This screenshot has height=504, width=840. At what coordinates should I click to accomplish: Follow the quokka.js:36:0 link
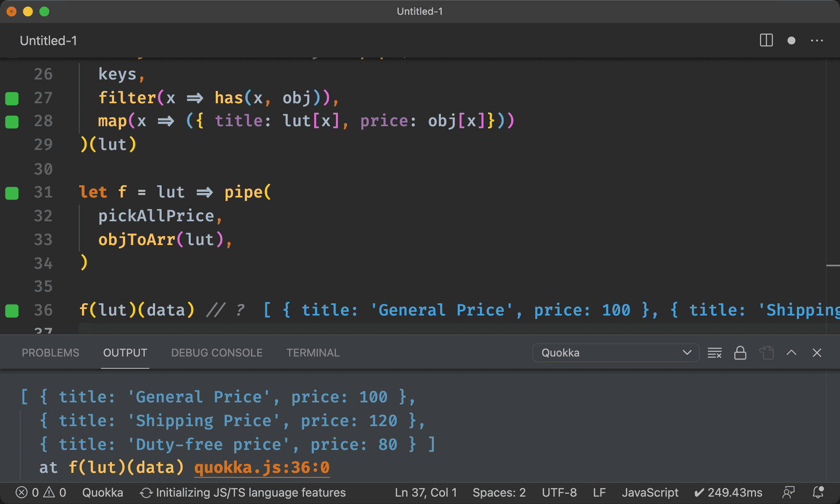262,468
